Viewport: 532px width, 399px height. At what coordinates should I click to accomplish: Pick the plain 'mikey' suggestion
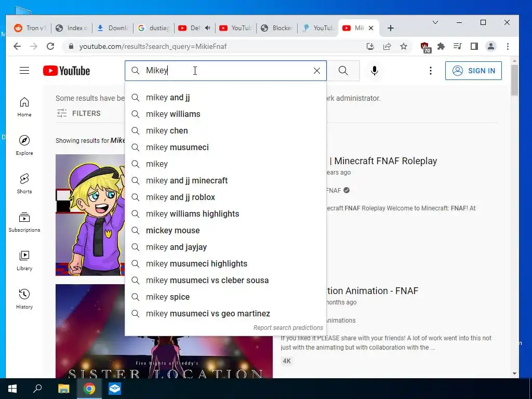point(225,164)
